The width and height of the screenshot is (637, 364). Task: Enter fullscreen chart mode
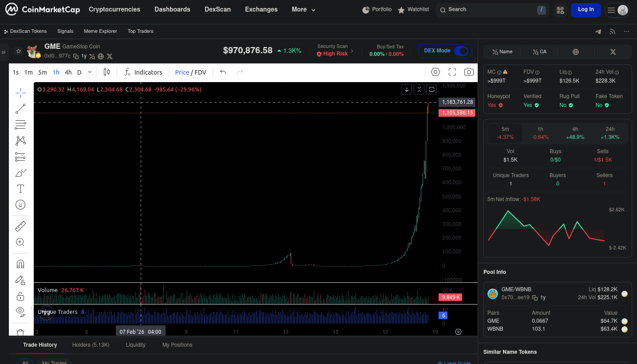point(452,72)
